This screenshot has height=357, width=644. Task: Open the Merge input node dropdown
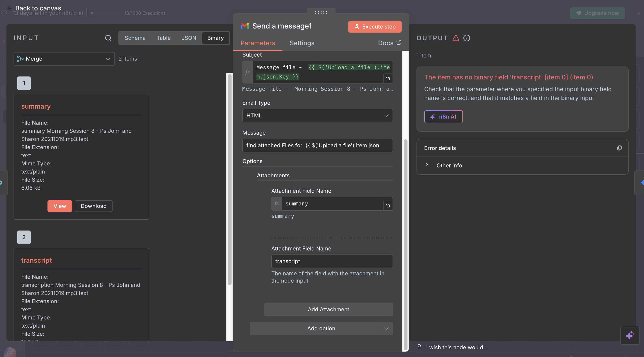click(64, 59)
